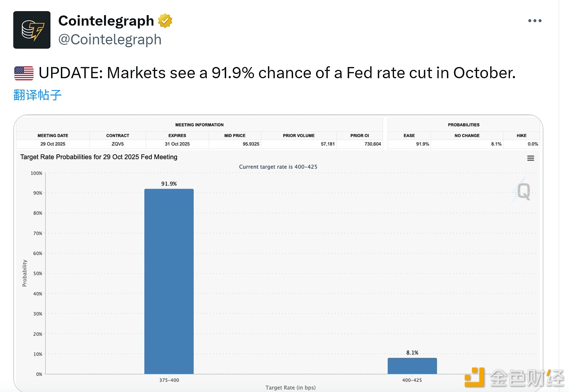Click the Cointelegraph display name
The height and width of the screenshot is (392, 569).
pyautogui.click(x=106, y=21)
